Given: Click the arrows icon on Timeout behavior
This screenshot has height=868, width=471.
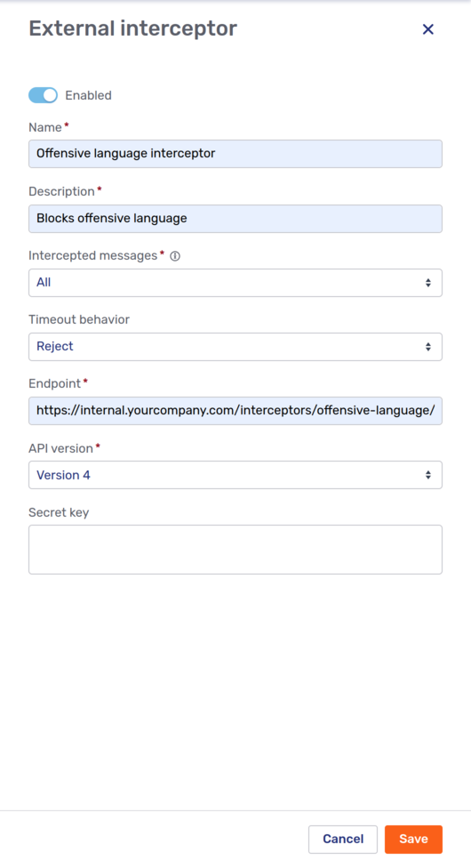Looking at the screenshot, I should 427,347.
